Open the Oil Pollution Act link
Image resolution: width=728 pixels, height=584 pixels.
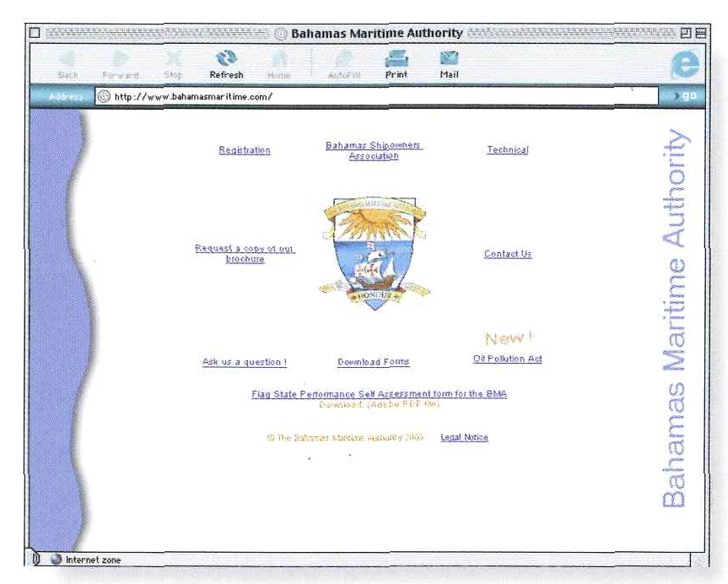click(x=508, y=359)
